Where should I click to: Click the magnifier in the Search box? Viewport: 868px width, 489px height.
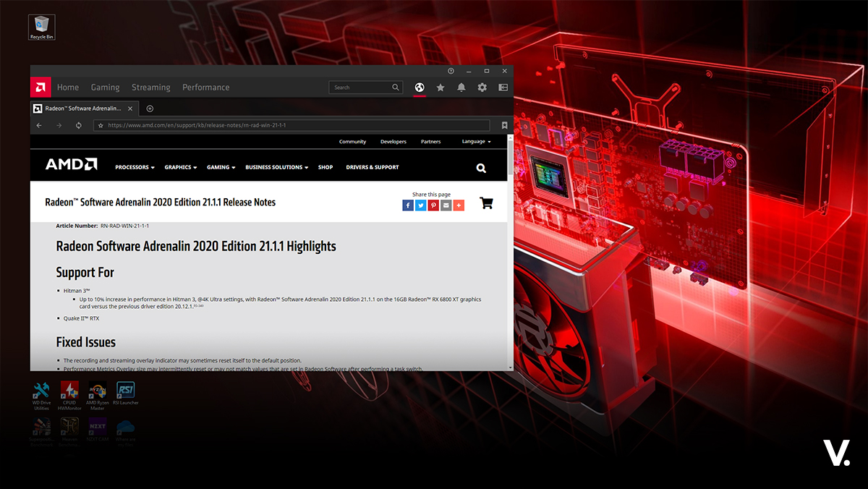pos(396,88)
